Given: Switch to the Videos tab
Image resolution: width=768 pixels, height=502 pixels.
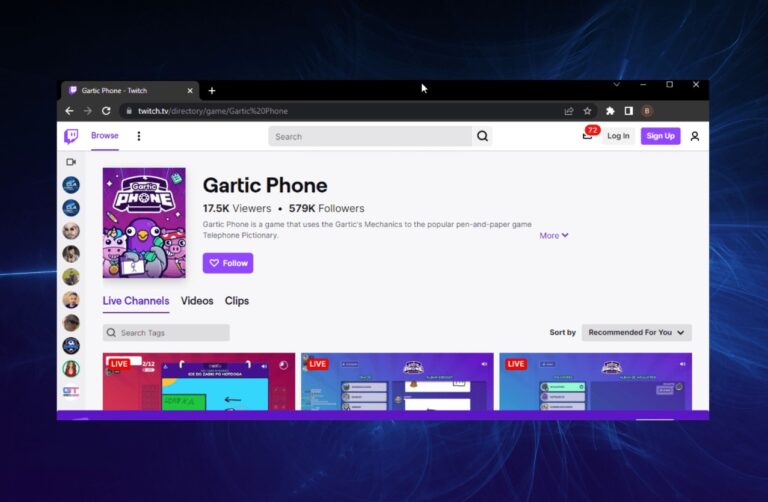Looking at the screenshot, I should pos(197,301).
